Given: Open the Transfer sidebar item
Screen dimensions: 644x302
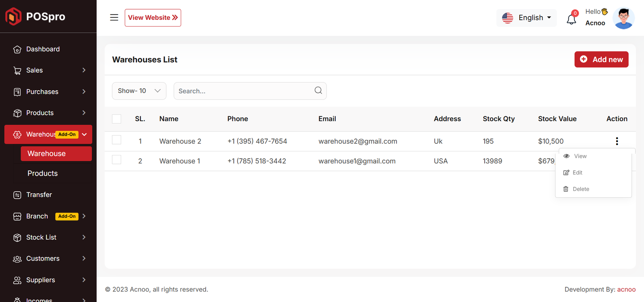Looking at the screenshot, I should pyautogui.click(x=39, y=195).
